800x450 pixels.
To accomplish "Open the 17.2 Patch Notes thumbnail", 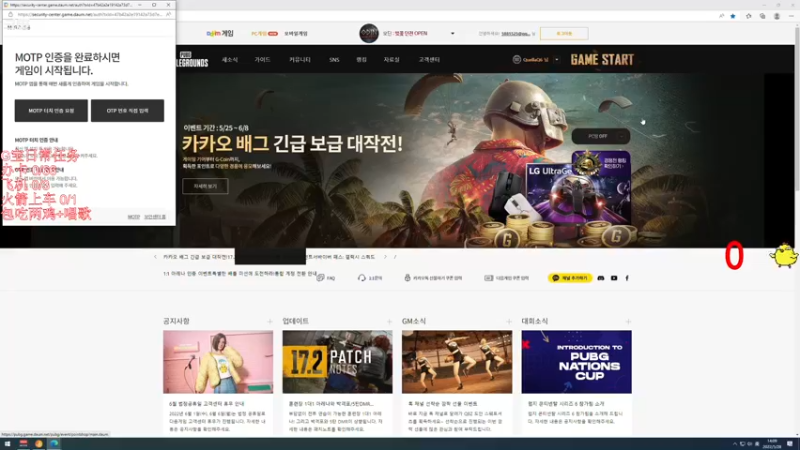I will pos(337,362).
